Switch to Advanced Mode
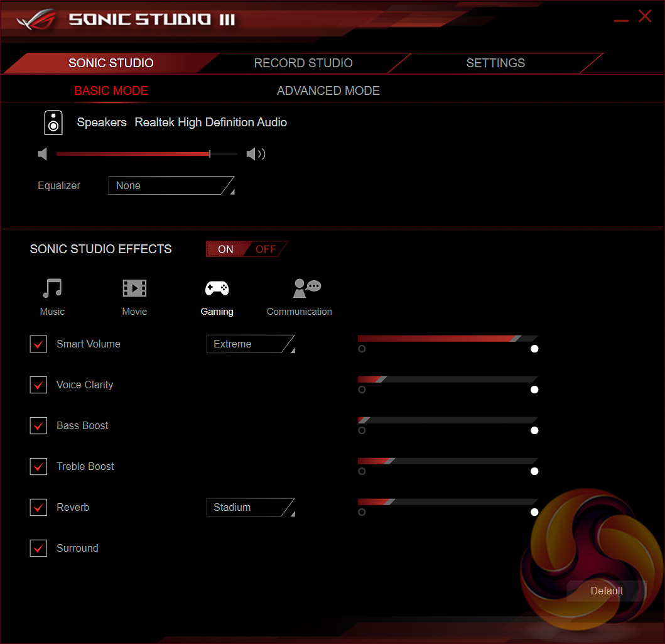 pyautogui.click(x=328, y=91)
